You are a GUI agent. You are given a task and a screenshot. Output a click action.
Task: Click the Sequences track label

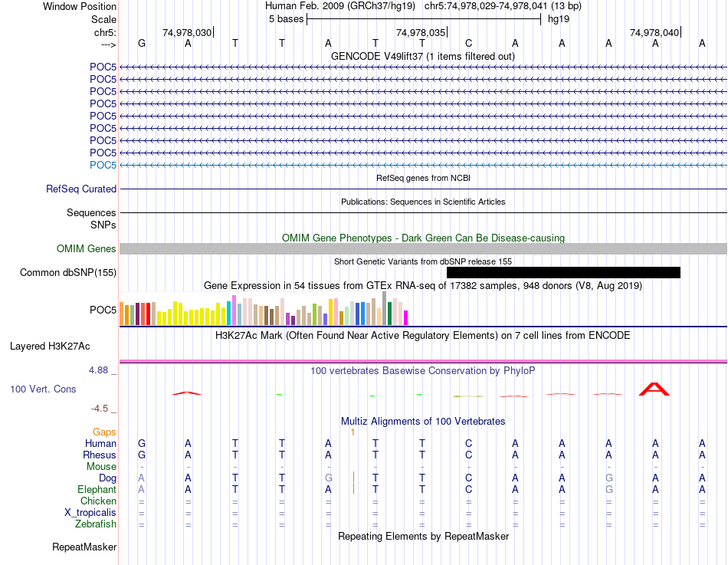[x=91, y=212]
